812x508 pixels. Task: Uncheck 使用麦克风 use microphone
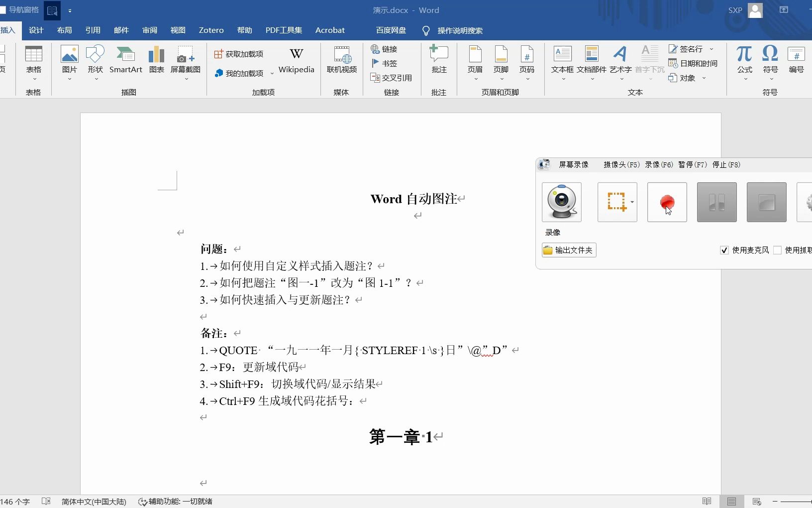[724, 250]
